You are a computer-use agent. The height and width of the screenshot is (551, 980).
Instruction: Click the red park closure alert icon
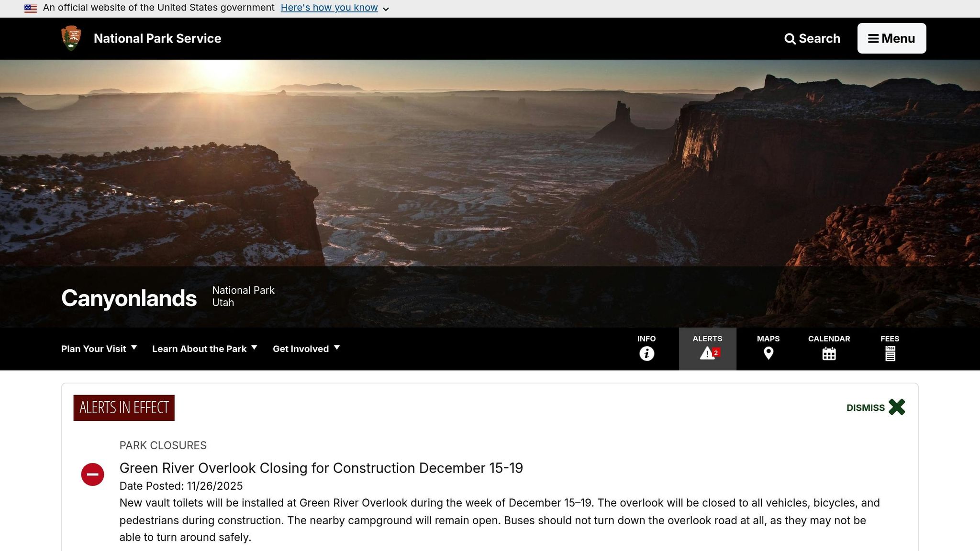coord(92,474)
